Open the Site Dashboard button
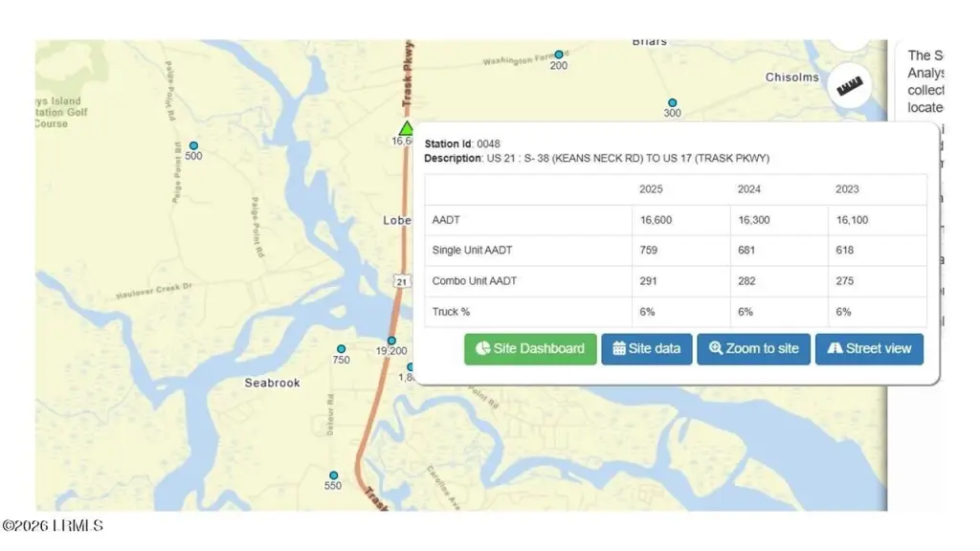 coord(530,348)
